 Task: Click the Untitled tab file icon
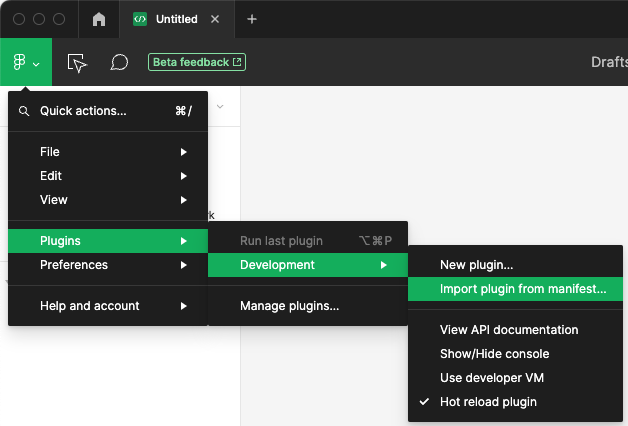click(140, 19)
